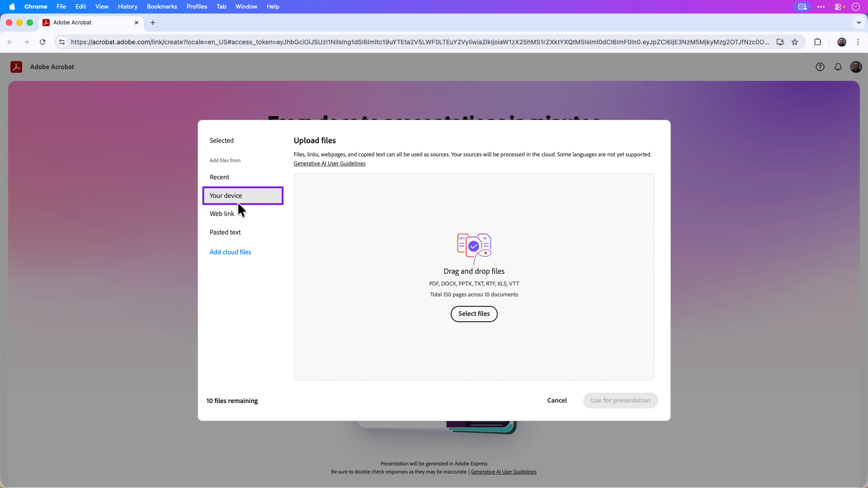Screen dimensions: 868x488
Task: Open footer Generative AI User Guidelines link
Action: coord(504,472)
